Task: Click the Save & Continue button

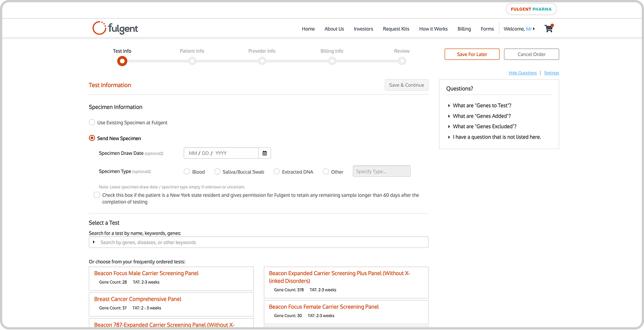Action: pos(406,85)
